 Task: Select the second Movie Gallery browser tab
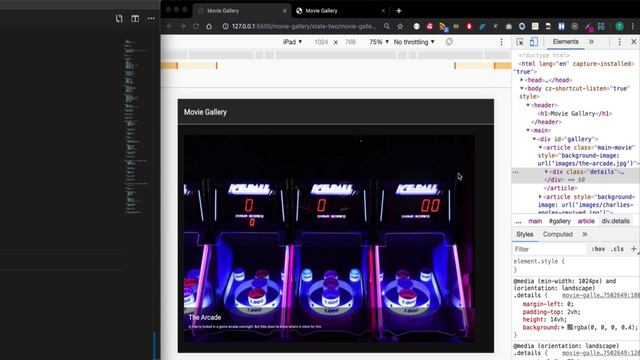click(340, 11)
